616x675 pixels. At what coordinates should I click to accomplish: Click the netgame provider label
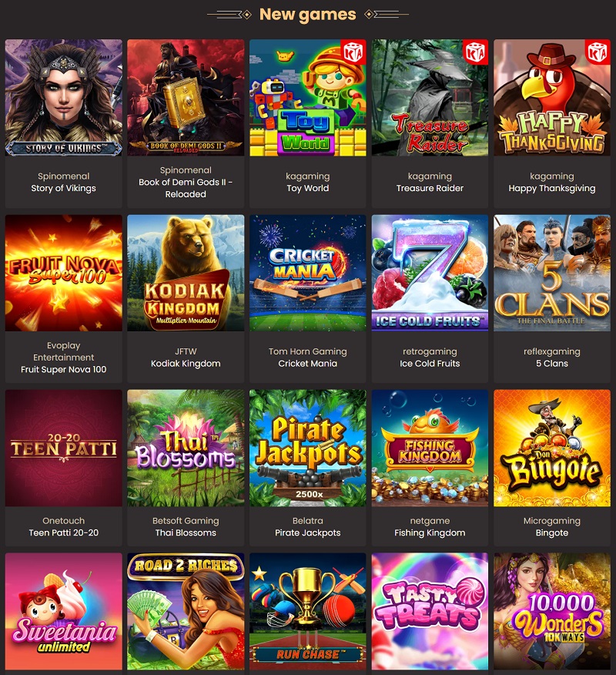430,520
